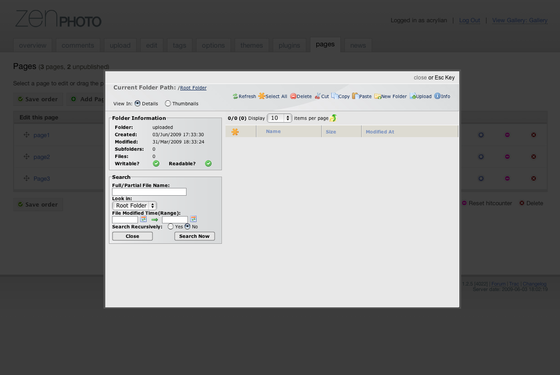Open the Page3 link

pos(42,179)
